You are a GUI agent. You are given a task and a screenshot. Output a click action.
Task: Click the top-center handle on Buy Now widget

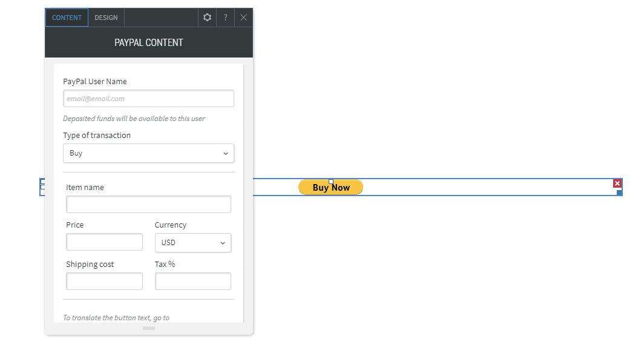331,181
